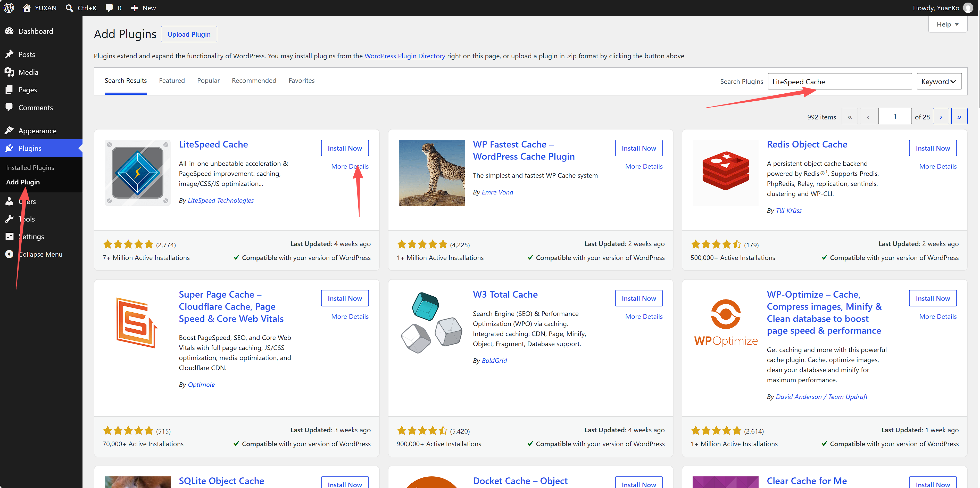Open the LiteSpeed Cache plugin title

[213, 144]
